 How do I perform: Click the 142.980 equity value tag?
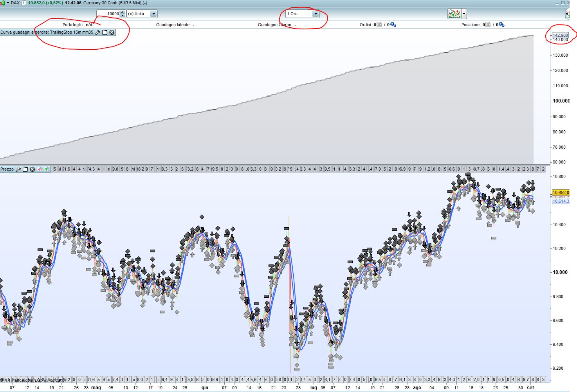click(560, 35)
